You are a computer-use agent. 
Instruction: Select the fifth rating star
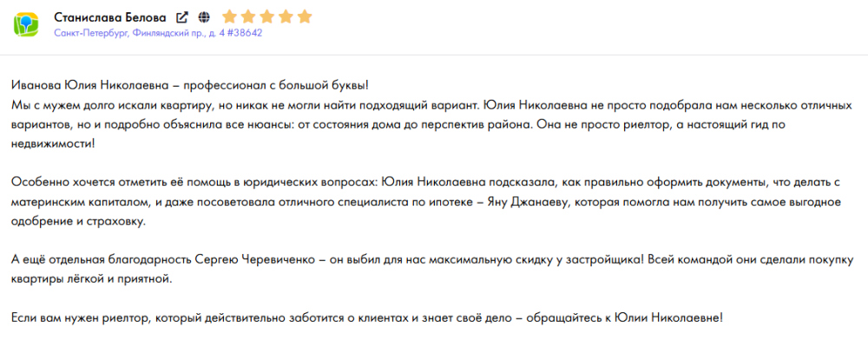(x=305, y=16)
